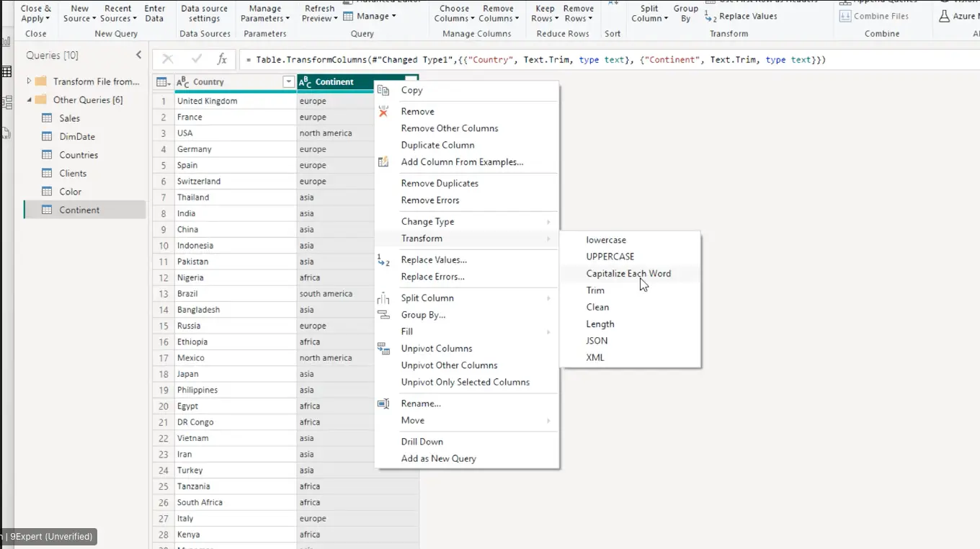Viewport: 980px width, 549px height.
Task: Collapse the Other Queries folder
Action: (x=29, y=100)
